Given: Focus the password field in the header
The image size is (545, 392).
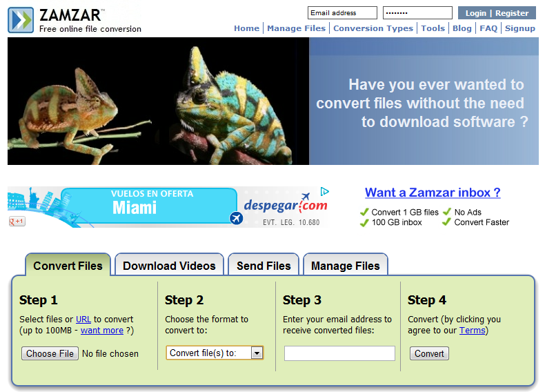Looking at the screenshot, I should [417, 13].
